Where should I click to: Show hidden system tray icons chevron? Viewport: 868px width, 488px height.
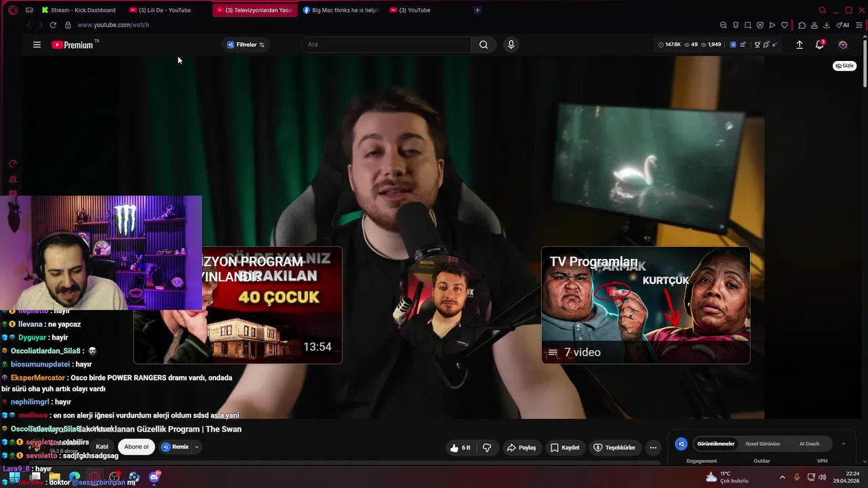click(782, 477)
